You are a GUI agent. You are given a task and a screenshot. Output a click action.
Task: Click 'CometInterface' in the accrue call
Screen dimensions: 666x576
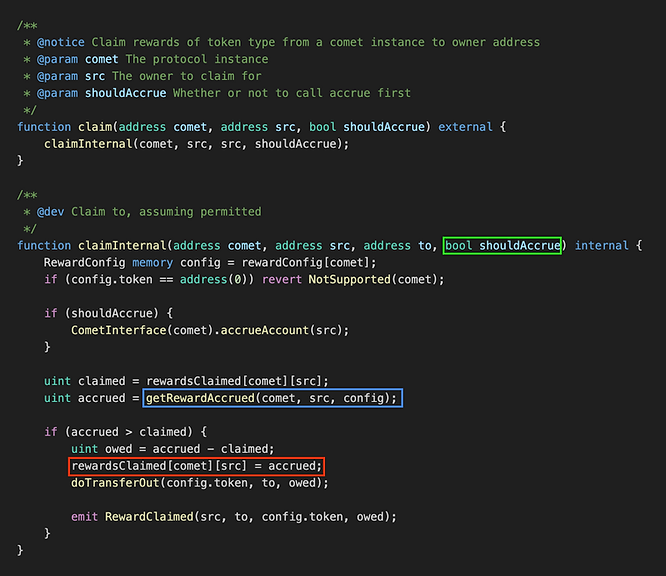point(119,330)
